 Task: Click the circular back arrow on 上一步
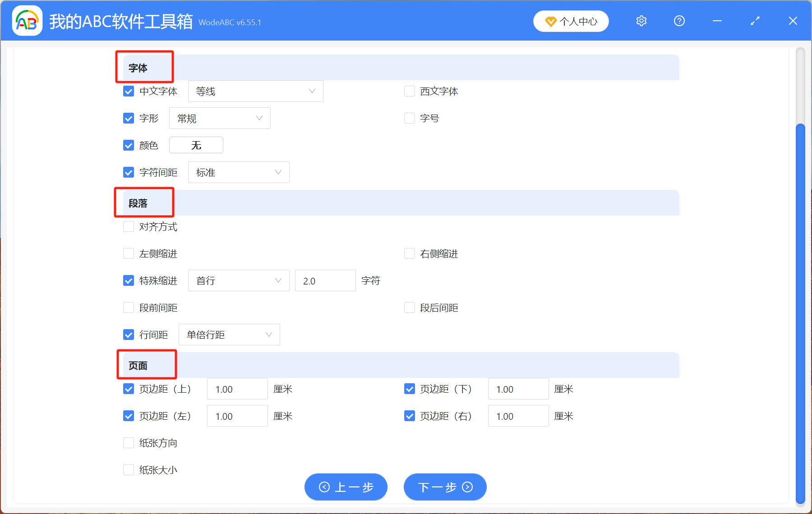324,487
